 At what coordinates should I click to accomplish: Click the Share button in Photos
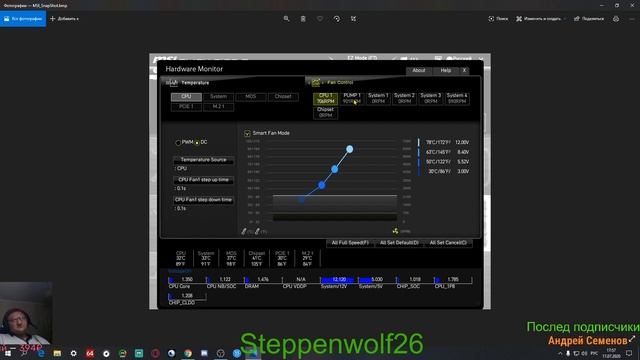click(x=589, y=19)
